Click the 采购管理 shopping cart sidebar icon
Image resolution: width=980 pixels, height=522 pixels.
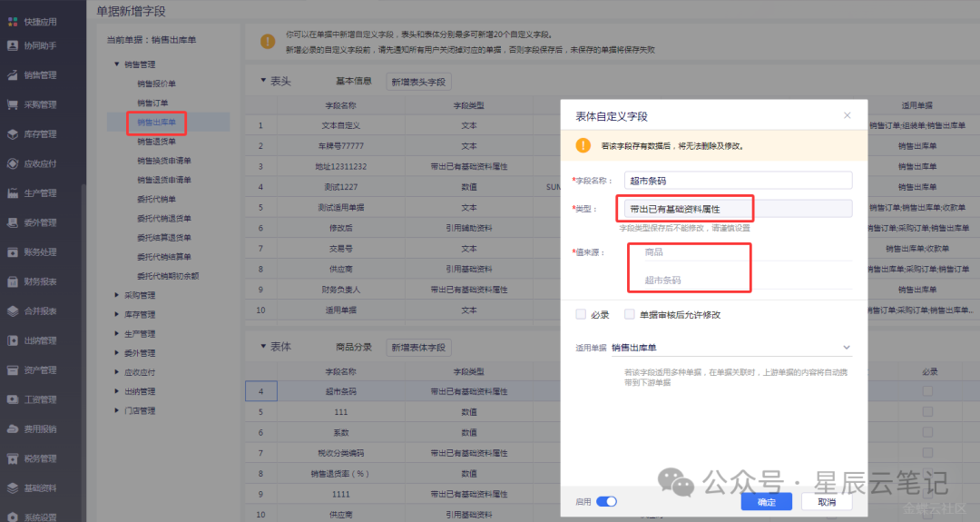click(13, 105)
